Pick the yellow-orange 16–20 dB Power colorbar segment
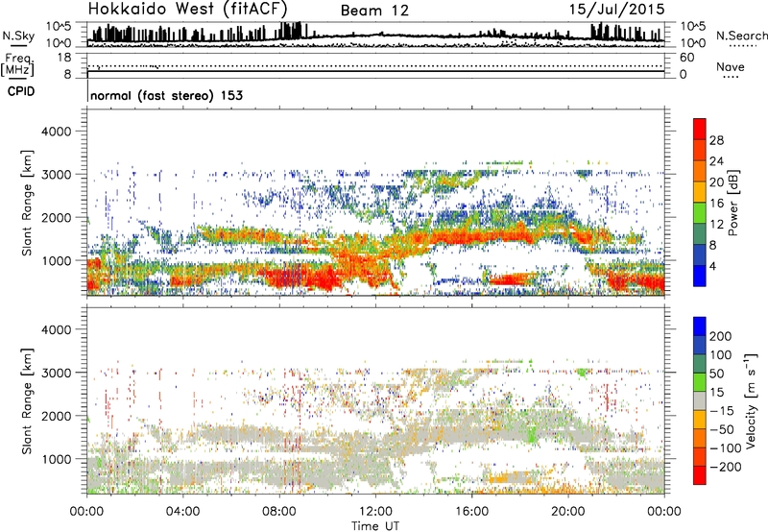 700,192
